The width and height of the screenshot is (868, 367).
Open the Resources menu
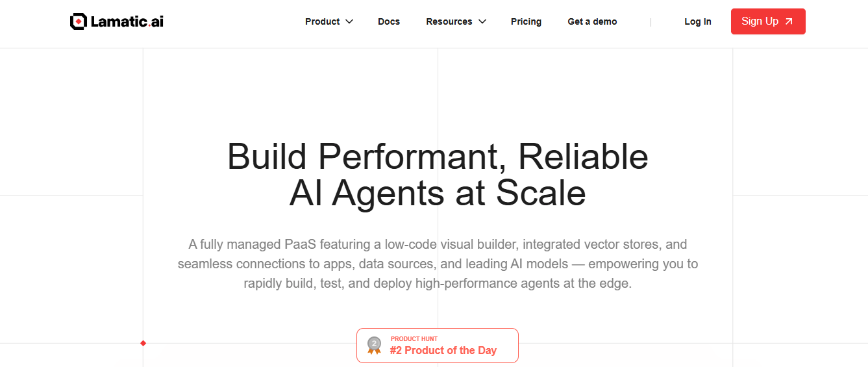tap(449, 21)
